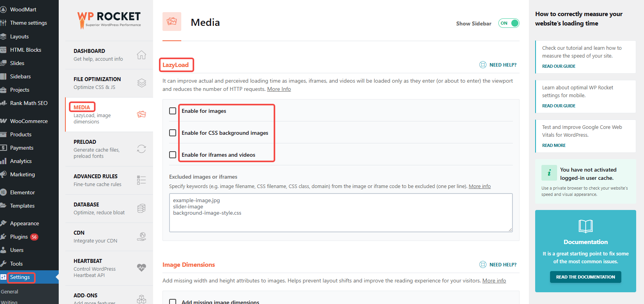
Task: Click the CDN globe icon
Action: click(141, 237)
